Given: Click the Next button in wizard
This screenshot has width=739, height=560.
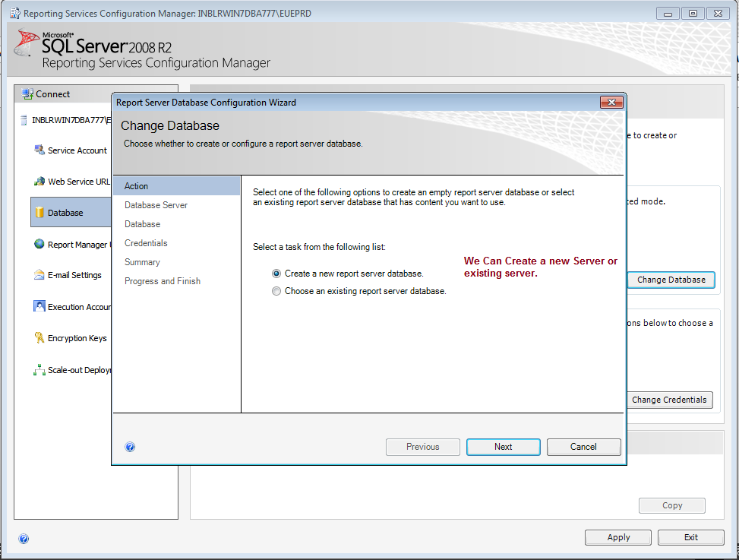Looking at the screenshot, I should 504,447.
